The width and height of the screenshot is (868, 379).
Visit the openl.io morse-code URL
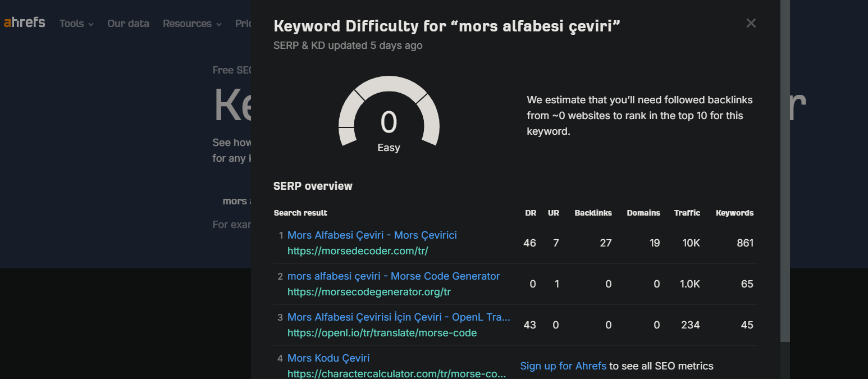382,333
